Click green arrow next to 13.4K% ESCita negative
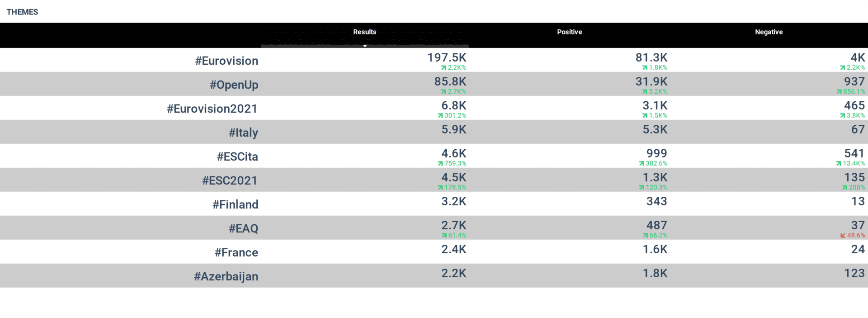Image resolution: width=868 pixels, height=318 pixels. tap(839, 163)
